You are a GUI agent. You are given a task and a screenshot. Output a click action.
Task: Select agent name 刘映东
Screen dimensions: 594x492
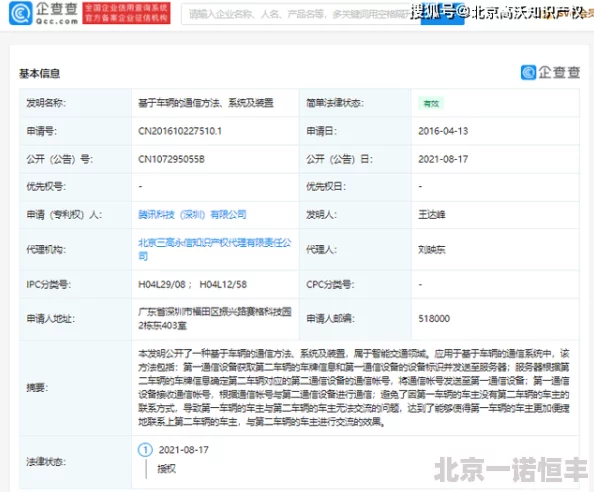pyautogui.click(x=431, y=250)
